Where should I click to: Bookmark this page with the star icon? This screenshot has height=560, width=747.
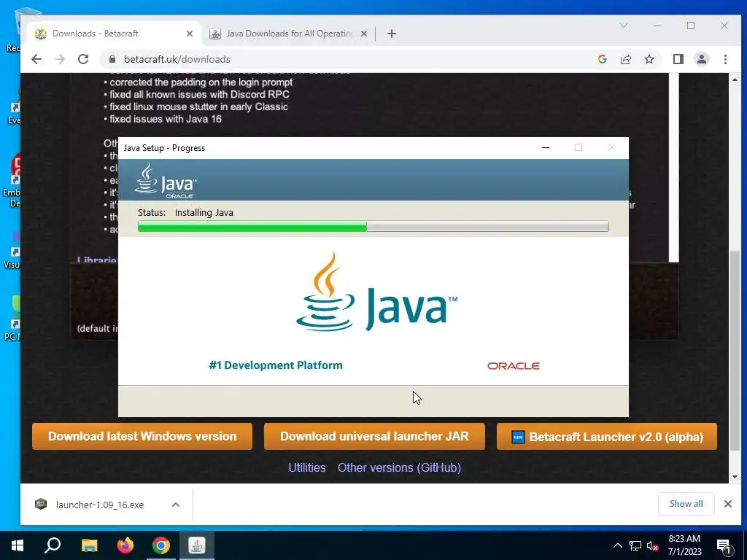[x=649, y=59]
